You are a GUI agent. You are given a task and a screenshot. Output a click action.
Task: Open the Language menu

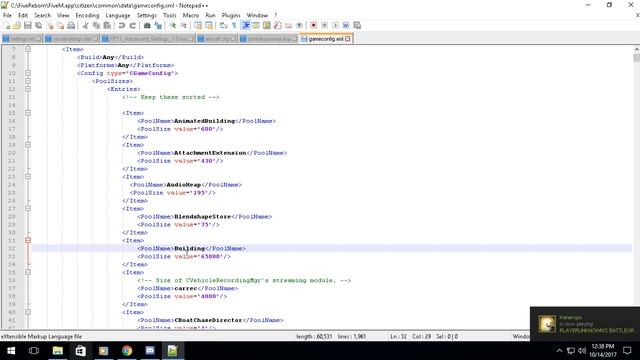(118, 15)
